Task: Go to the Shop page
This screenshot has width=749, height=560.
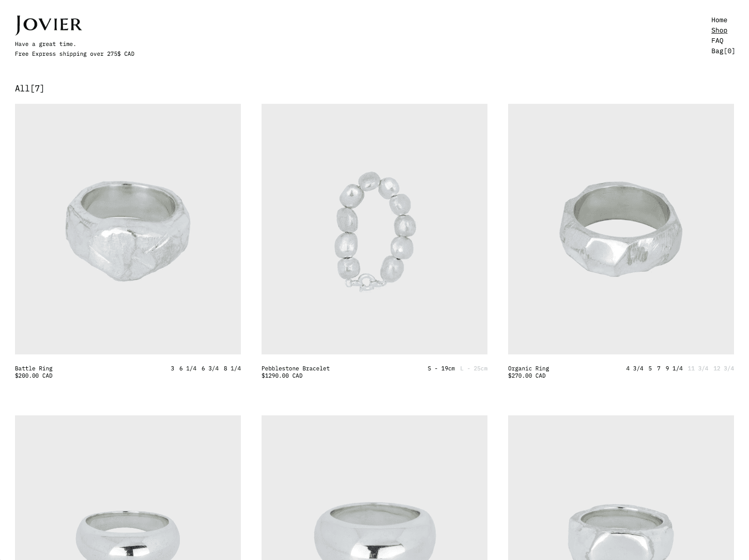Action: point(719,30)
